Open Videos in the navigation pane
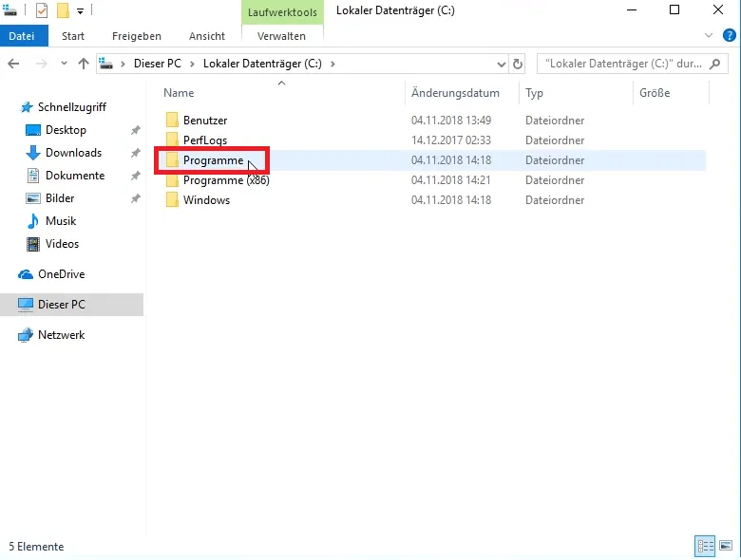The height and width of the screenshot is (560, 741). point(62,244)
